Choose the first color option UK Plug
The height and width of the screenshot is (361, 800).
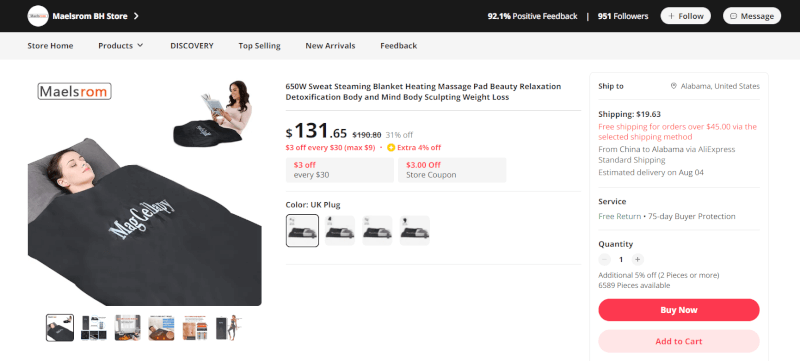(x=302, y=230)
